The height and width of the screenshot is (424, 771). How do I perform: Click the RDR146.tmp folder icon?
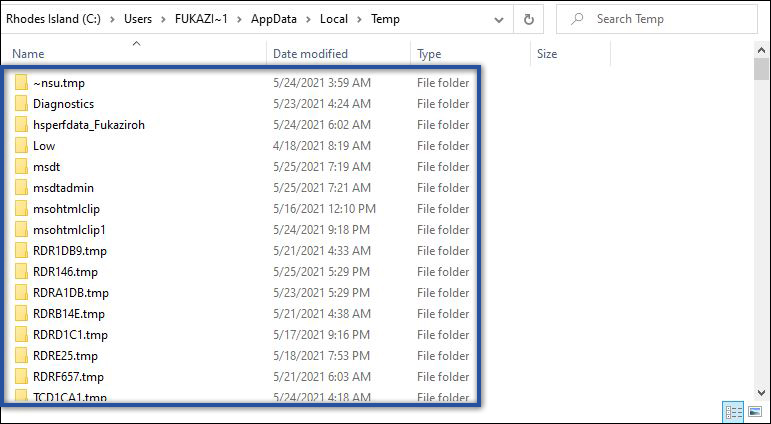[x=21, y=272]
